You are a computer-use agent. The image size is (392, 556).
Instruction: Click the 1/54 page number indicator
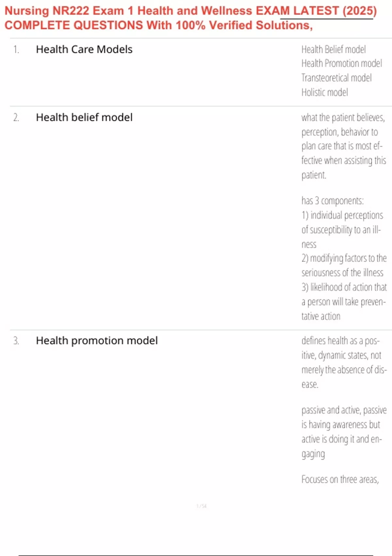click(x=202, y=506)
